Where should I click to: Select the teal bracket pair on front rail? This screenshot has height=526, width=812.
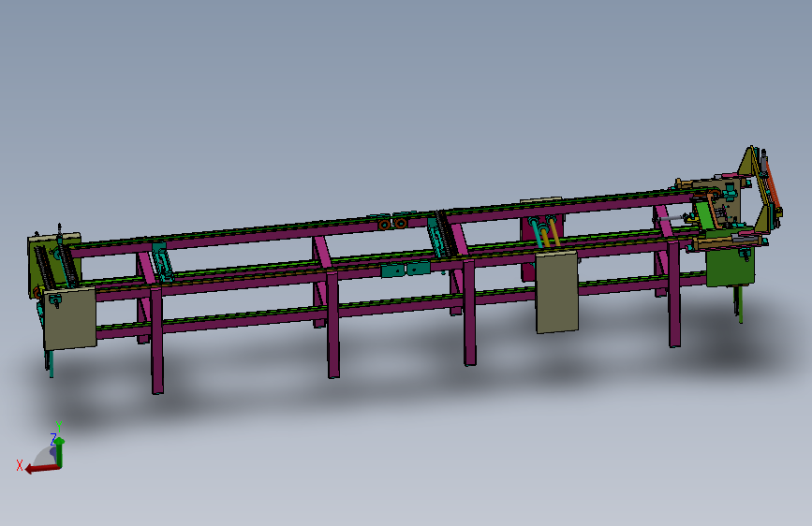[406, 270]
